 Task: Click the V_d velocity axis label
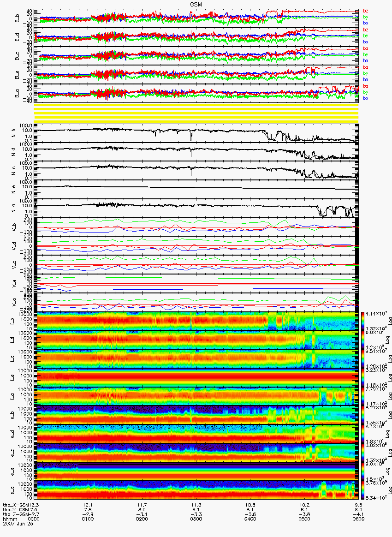(14, 245)
